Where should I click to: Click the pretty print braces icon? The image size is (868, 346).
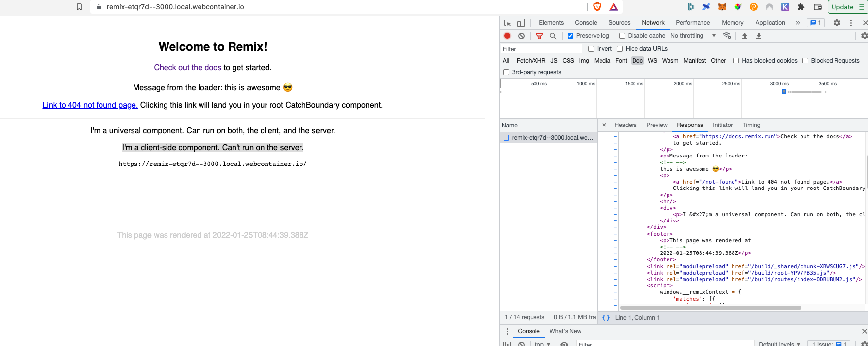606,318
